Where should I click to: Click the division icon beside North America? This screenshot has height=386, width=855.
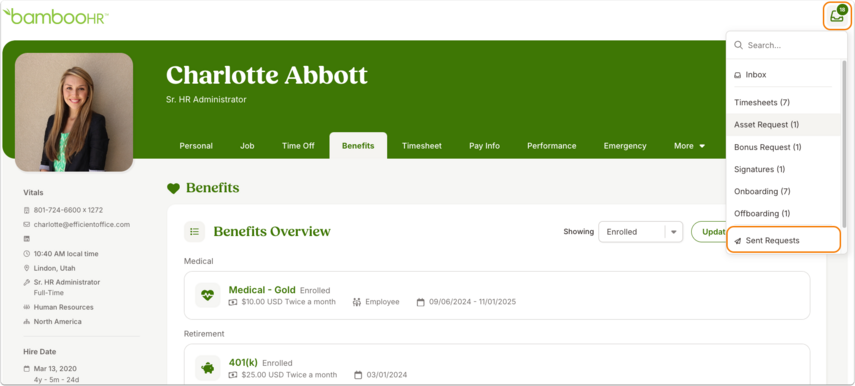[26, 322]
